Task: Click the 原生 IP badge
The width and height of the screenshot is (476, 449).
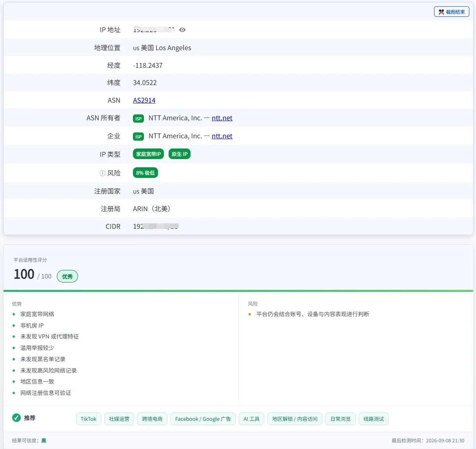Action: [180, 154]
